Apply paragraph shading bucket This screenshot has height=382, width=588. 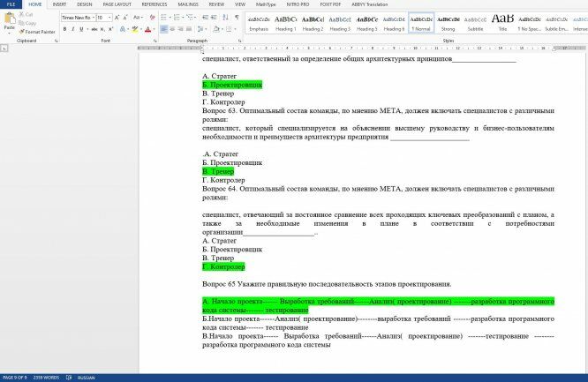[x=216, y=29]
